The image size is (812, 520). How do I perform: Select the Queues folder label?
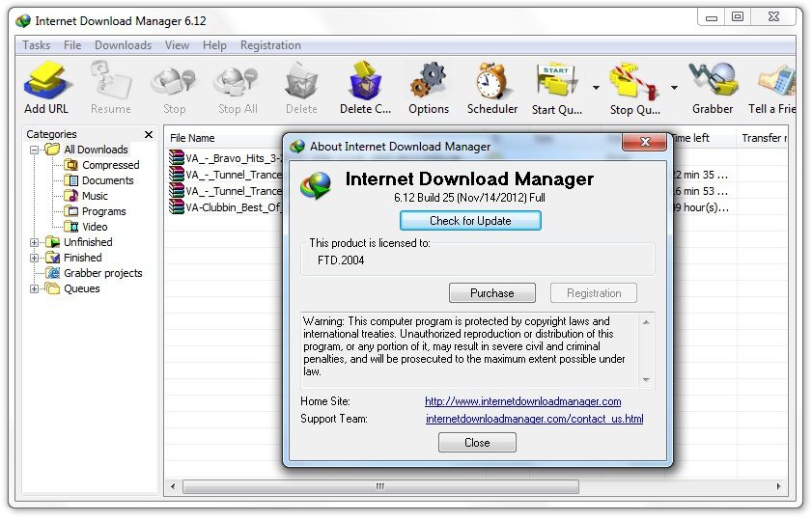[x=82, y=288]
